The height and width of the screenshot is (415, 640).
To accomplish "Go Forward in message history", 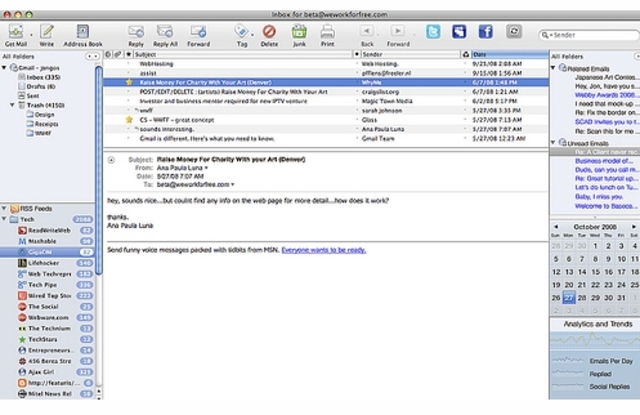I will pyautogui.click(x=397, y=31).
